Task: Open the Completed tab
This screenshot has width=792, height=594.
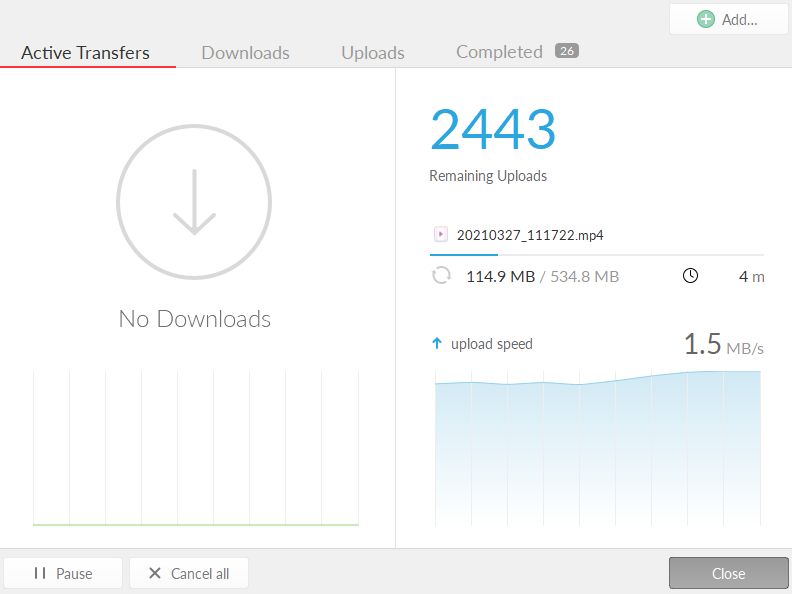Action: [499, 52]
